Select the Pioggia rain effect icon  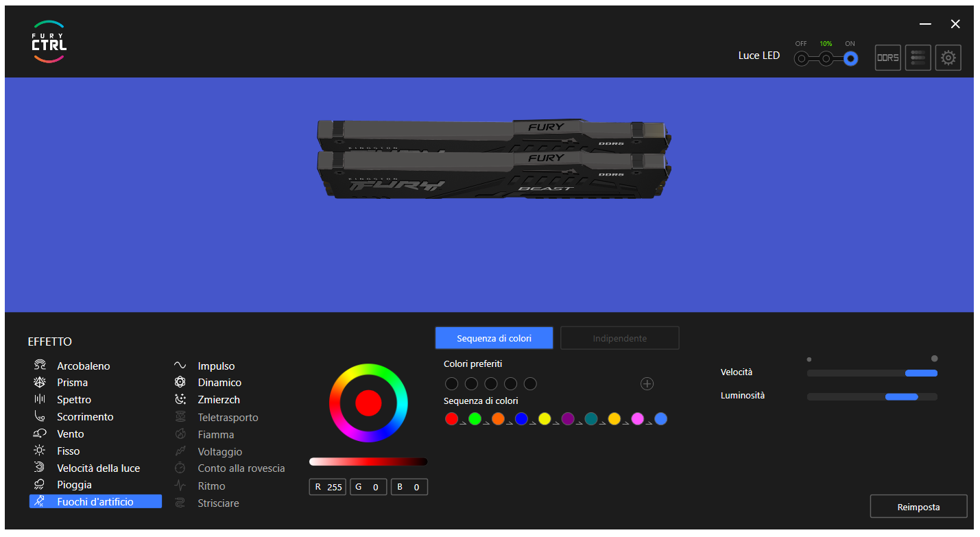pyautogui.click(x=40, y=485)
